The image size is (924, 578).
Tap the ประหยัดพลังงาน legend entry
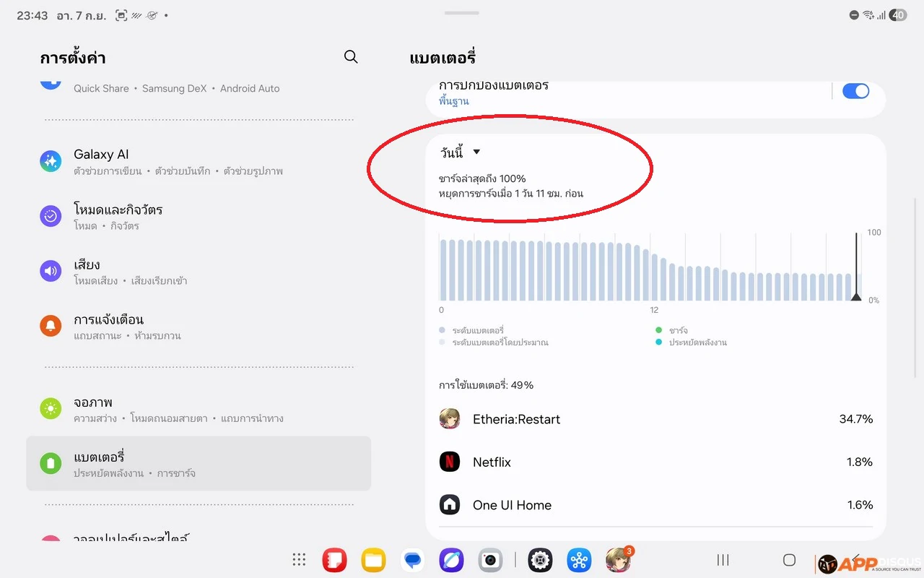point(691,342)
